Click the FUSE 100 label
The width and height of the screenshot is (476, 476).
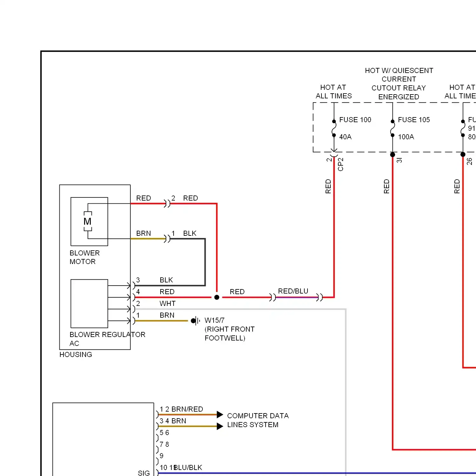(355, 120)
